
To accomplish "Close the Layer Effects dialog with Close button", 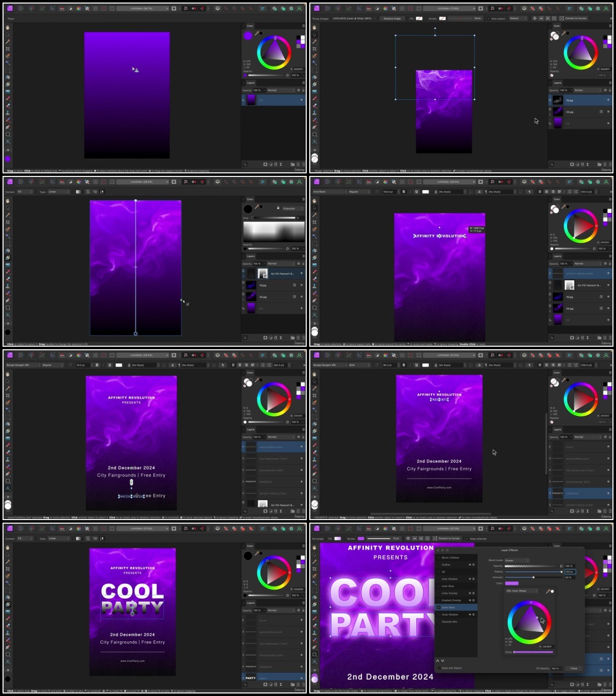I will [x=574, y=668].
